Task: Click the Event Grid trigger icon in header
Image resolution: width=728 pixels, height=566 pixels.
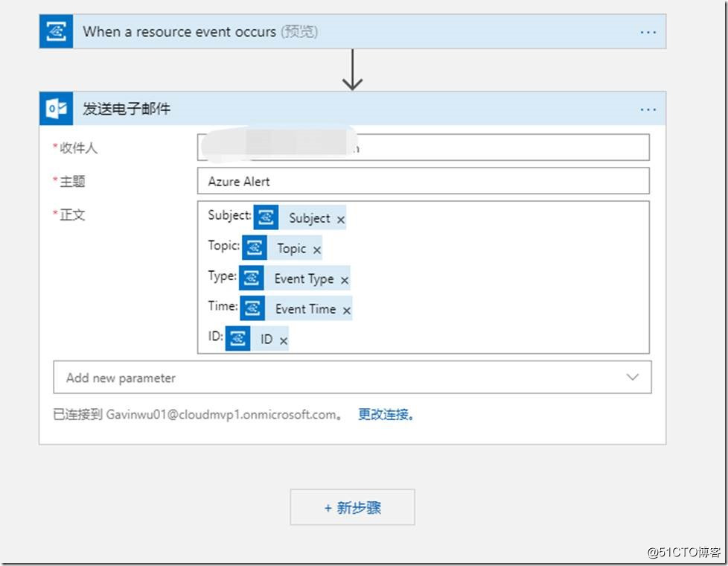Action: point(56,31)
